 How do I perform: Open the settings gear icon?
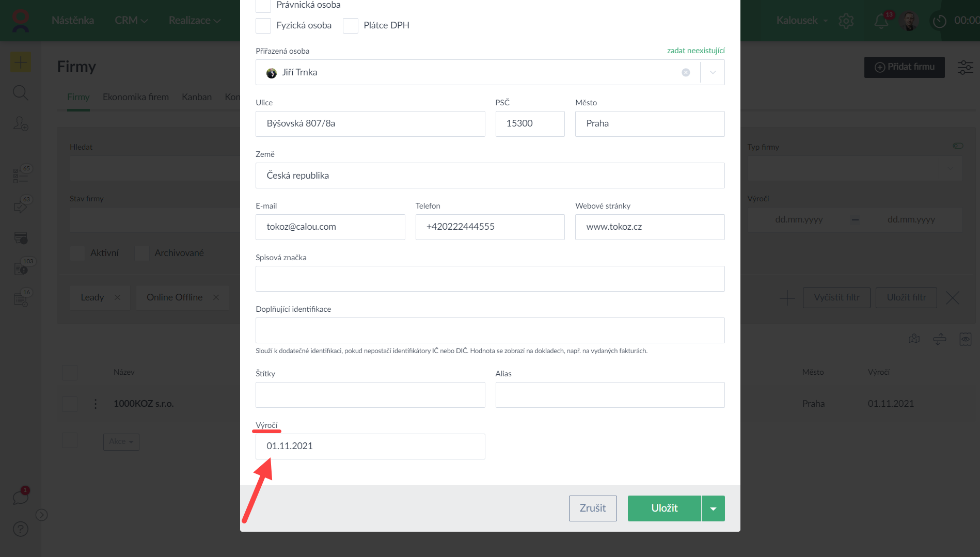(846, 21)
